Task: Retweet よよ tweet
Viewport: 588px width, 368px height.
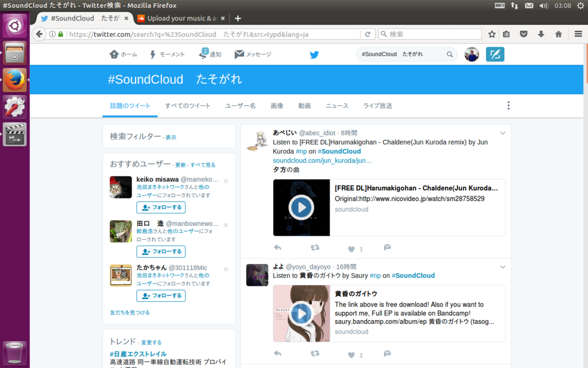Action: (315, 354)
